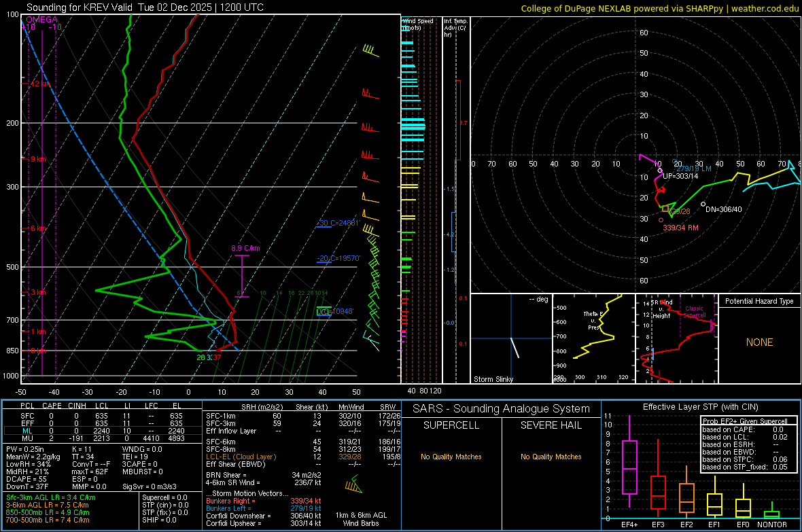Select the 'SFC-6km' shear table row
This screenshot has height=532, width=802.
[303, 442]
